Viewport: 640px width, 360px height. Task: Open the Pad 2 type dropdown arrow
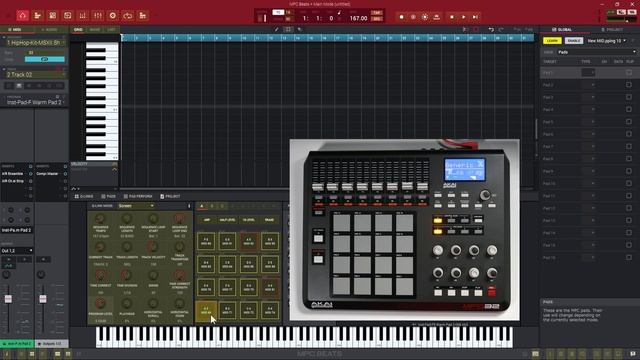[x=593, y=85]
